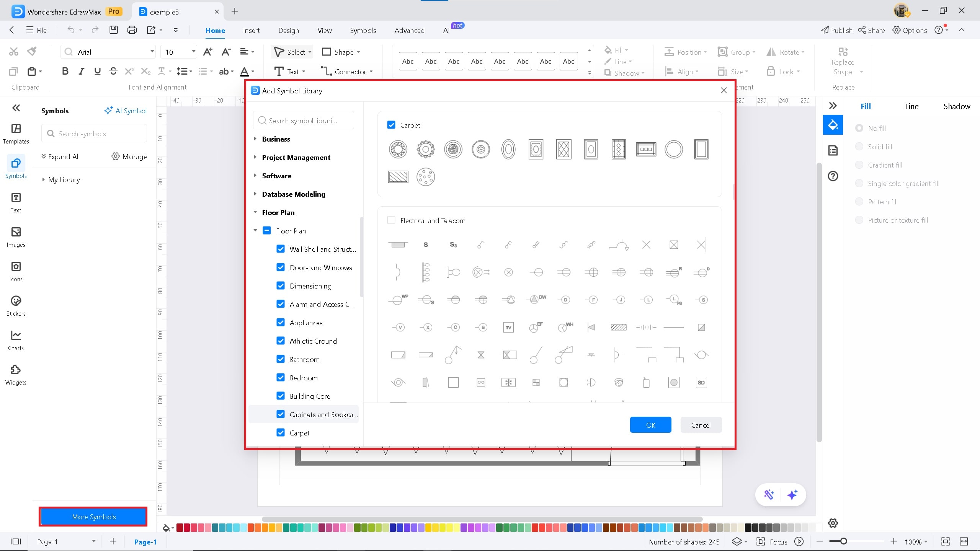Image resolution: width=980 pixels, height=551 pixels.
Task: Click the Cut scissors icon
Action: [x=14, y=51]
